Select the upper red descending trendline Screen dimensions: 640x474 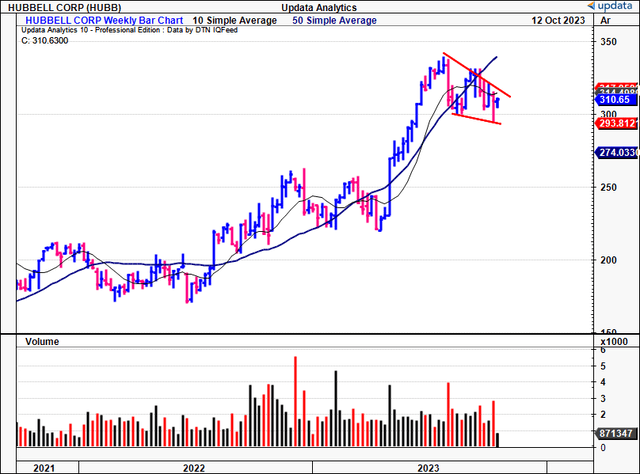pyautogui.click(x=480, y=75)
